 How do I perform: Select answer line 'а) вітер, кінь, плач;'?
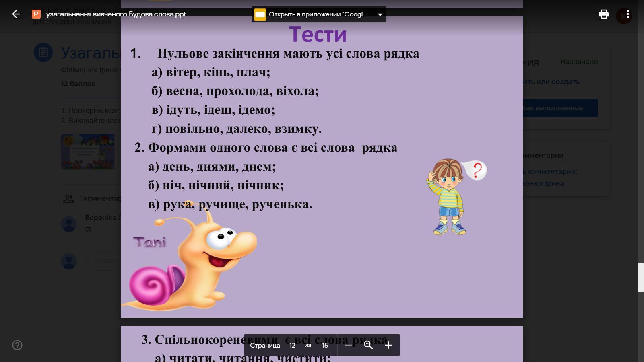(211, 72)
